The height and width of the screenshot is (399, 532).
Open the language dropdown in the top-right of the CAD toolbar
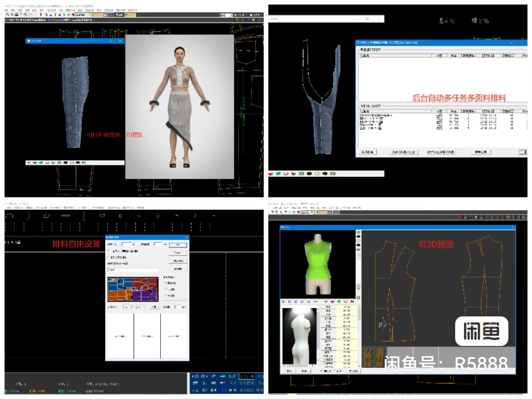pos(226,15)
